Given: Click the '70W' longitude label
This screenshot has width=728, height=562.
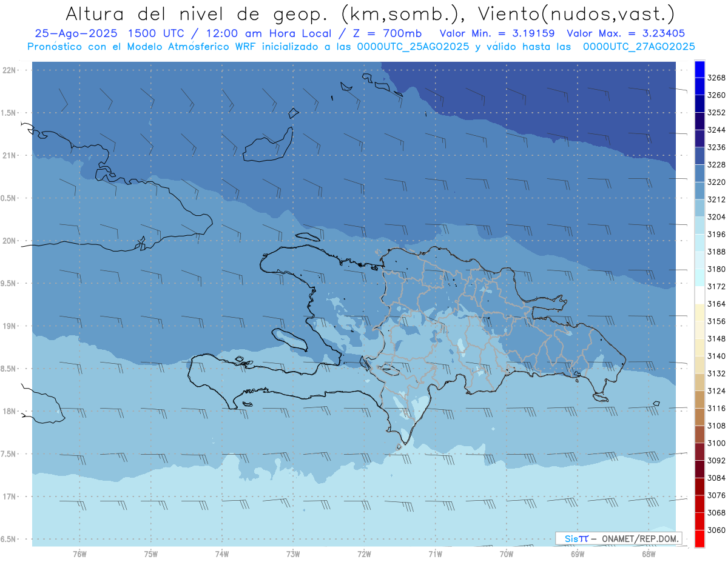Looking at the screenshot, I should click(507, 554).
